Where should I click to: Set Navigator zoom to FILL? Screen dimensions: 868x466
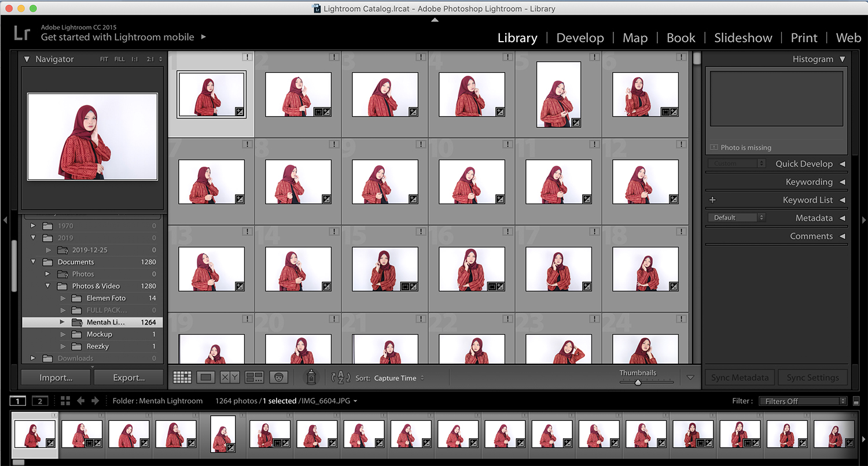[x=119, y=59]
